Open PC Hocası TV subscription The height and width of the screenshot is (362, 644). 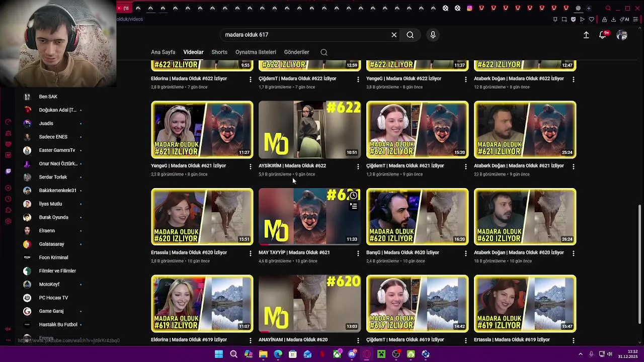[x=53, y=298]
